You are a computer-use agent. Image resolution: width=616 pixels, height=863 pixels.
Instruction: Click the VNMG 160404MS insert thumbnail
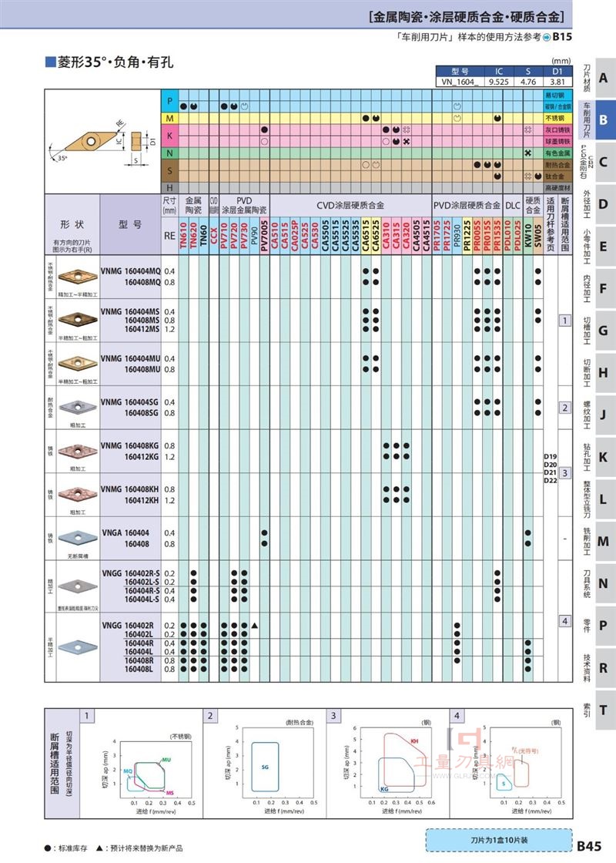pyautogui.click(x=78, y=319)
